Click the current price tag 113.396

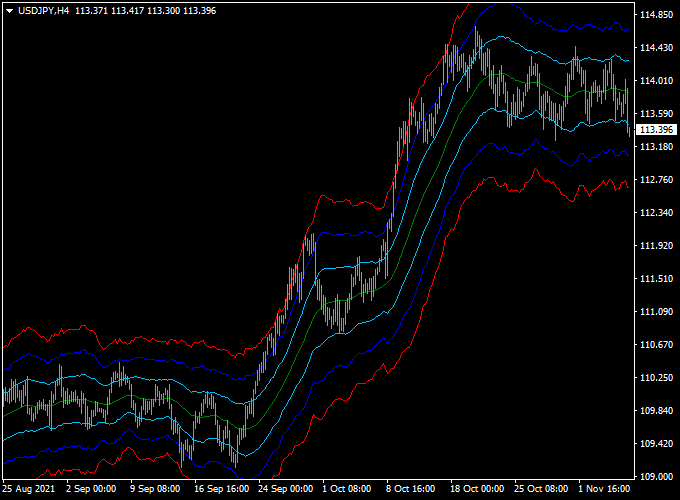pyautogui.click(x=656, y=130)
